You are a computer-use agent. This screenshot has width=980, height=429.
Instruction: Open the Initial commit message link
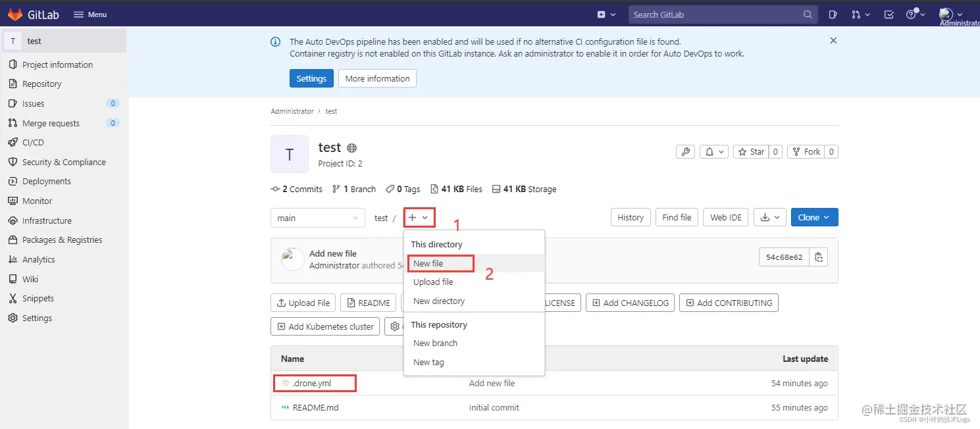(494, 407)
